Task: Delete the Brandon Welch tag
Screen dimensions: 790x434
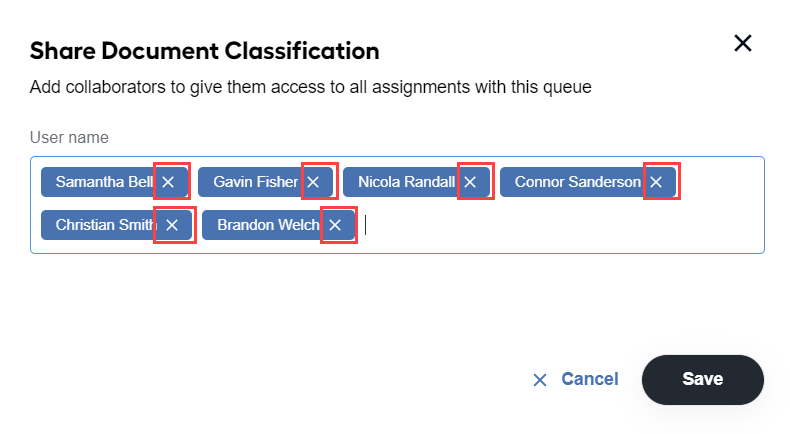Action: 336,225
